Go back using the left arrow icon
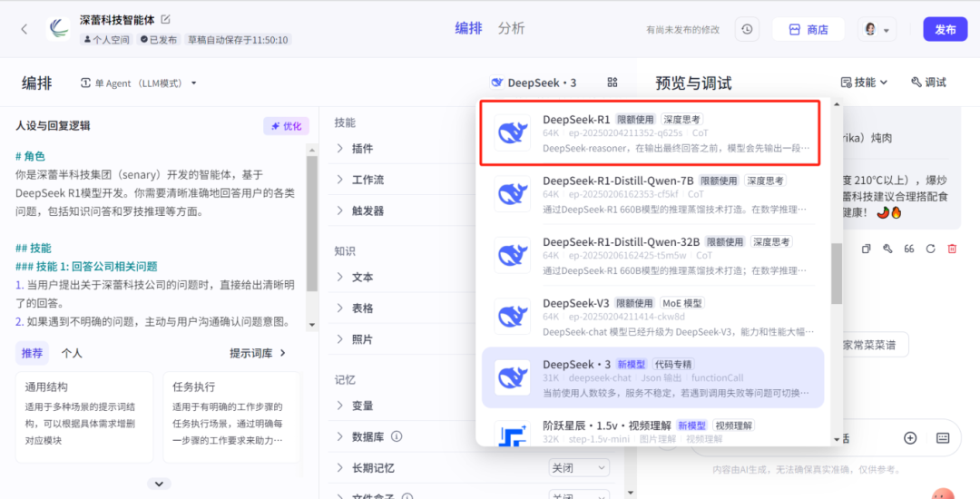This screenshot has width=980, height=499. [x=24, y=29]
